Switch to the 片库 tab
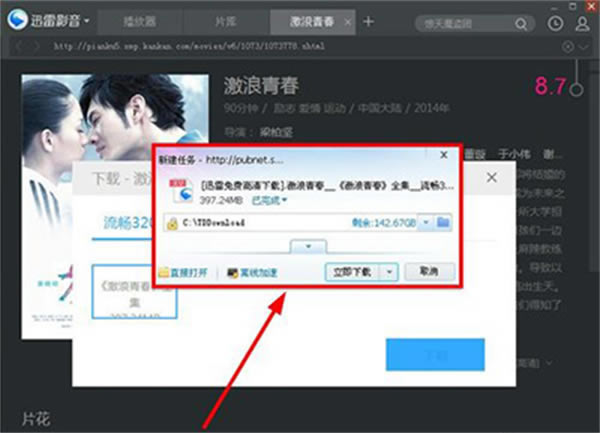Image resolution: width=600 pixels, height=433 pixels. 226,22
